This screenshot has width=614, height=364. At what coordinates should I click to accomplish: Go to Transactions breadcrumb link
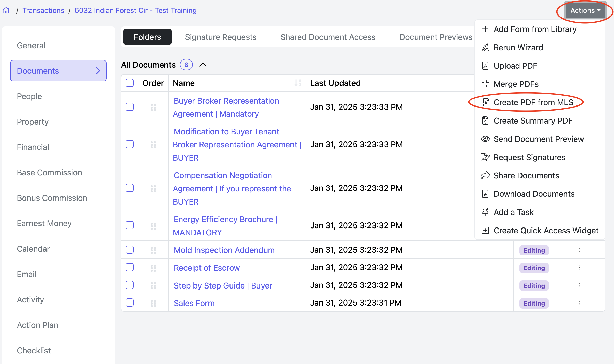coord(43,10)
